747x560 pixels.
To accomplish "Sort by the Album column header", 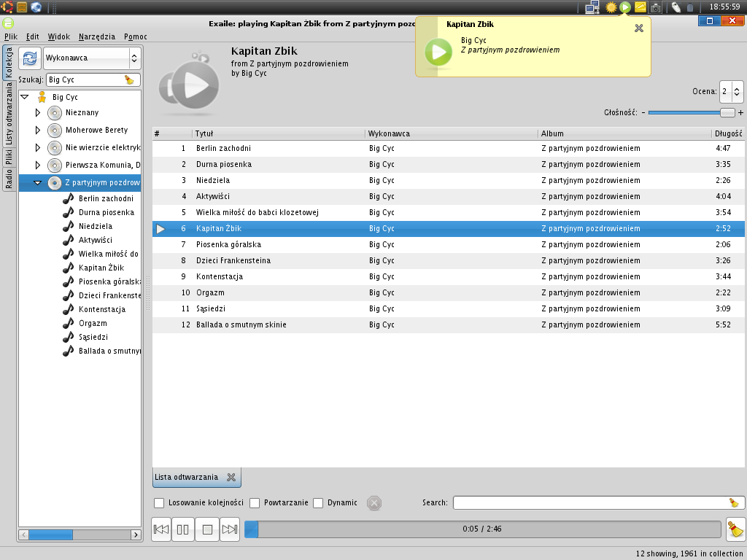I will pos(624,134).
